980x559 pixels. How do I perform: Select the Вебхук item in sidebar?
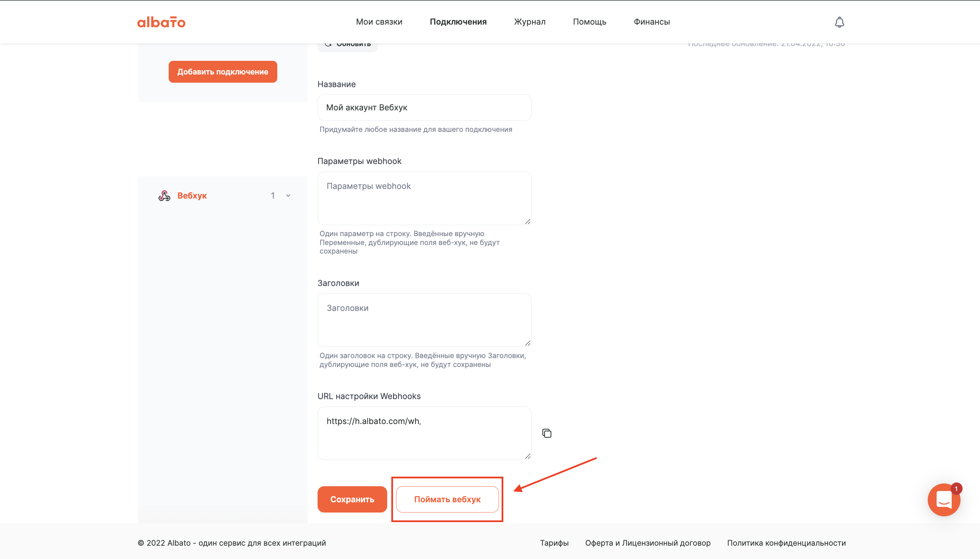coord(223,196)
